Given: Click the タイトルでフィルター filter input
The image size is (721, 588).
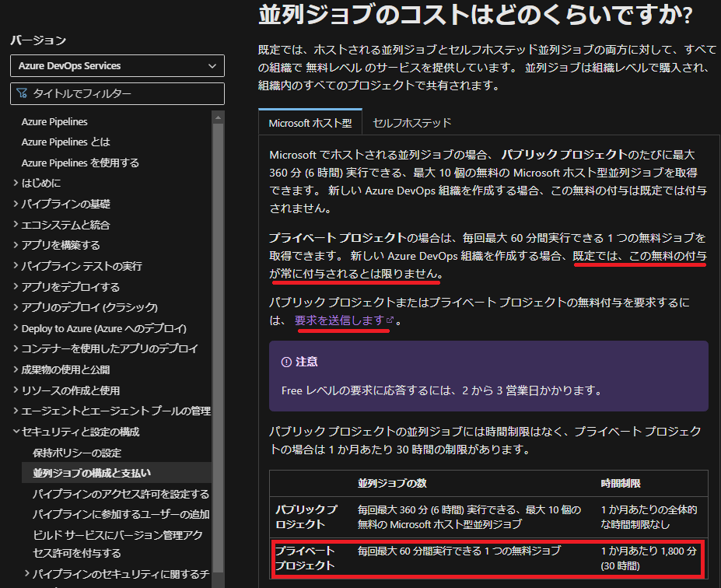Looking at the screenshot, I should click(x=117, y=94).
